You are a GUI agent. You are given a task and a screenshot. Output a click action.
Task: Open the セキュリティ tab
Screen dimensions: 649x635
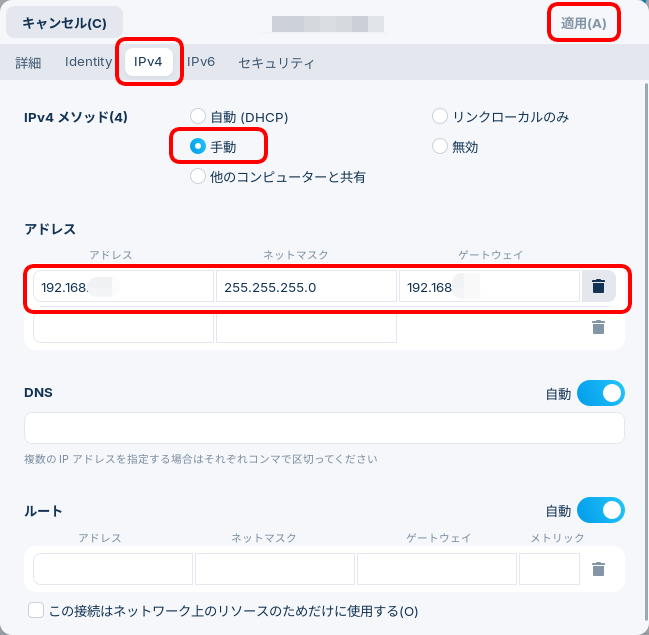(x=276, y=63)
